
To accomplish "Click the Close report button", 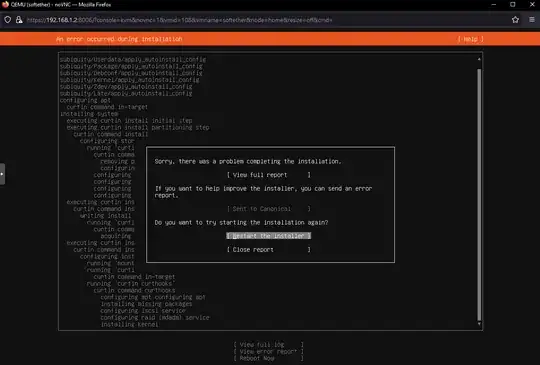I will click(269, 250).
